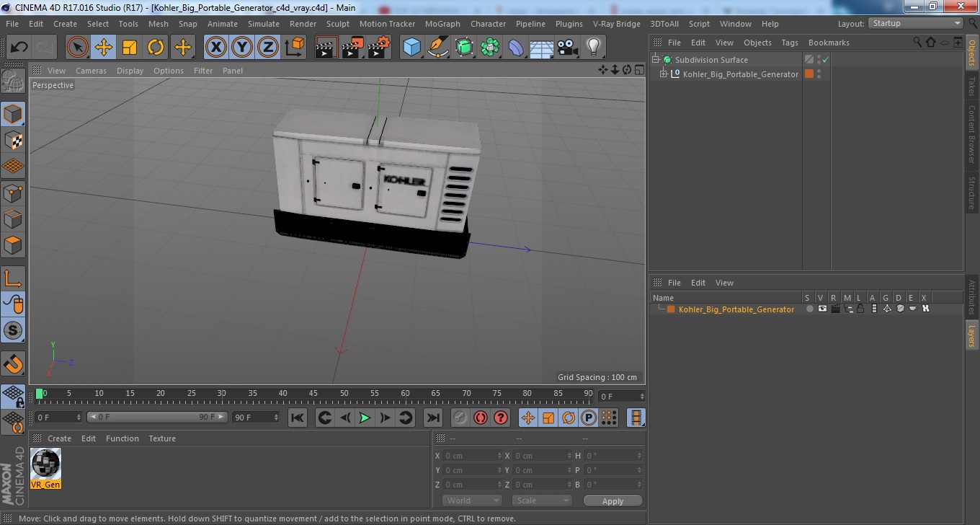Toggle Y axis lock
The width and height of the screenshot is (980, 525).
click(242, 48)
